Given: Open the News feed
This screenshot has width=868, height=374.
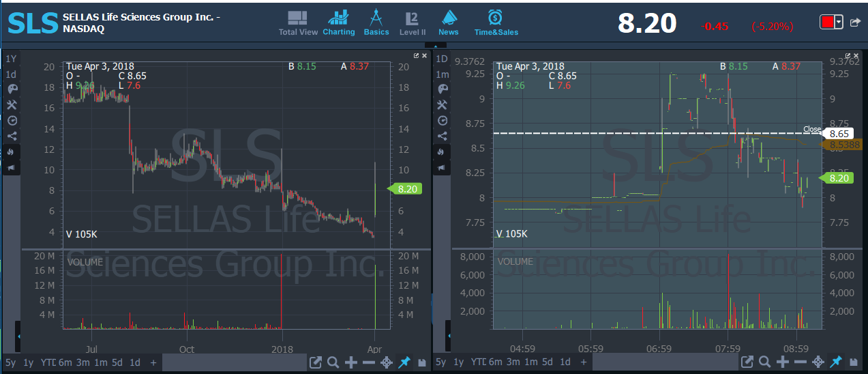Looking at the screenshot, I should point(448,23).
